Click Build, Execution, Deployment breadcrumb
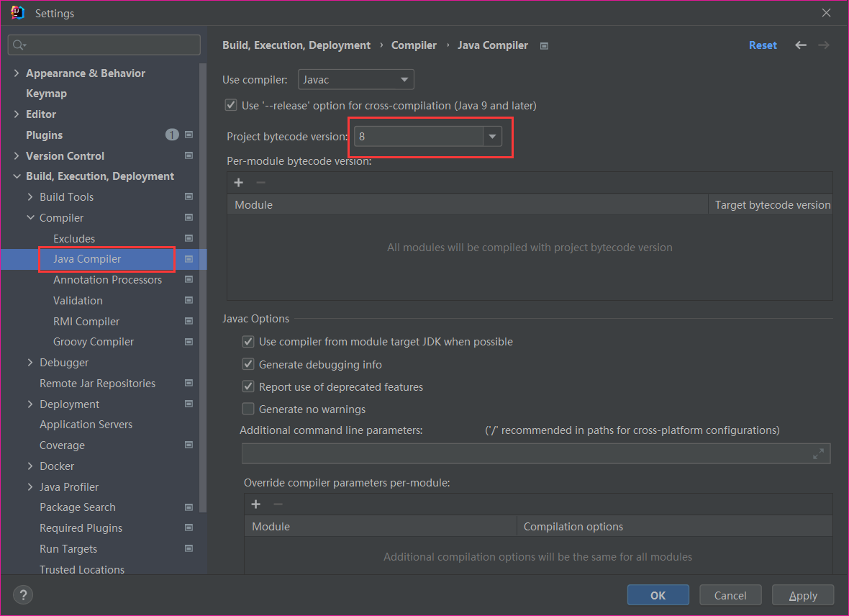The width and height of the screenshot is (849, 616). [296, 45]
